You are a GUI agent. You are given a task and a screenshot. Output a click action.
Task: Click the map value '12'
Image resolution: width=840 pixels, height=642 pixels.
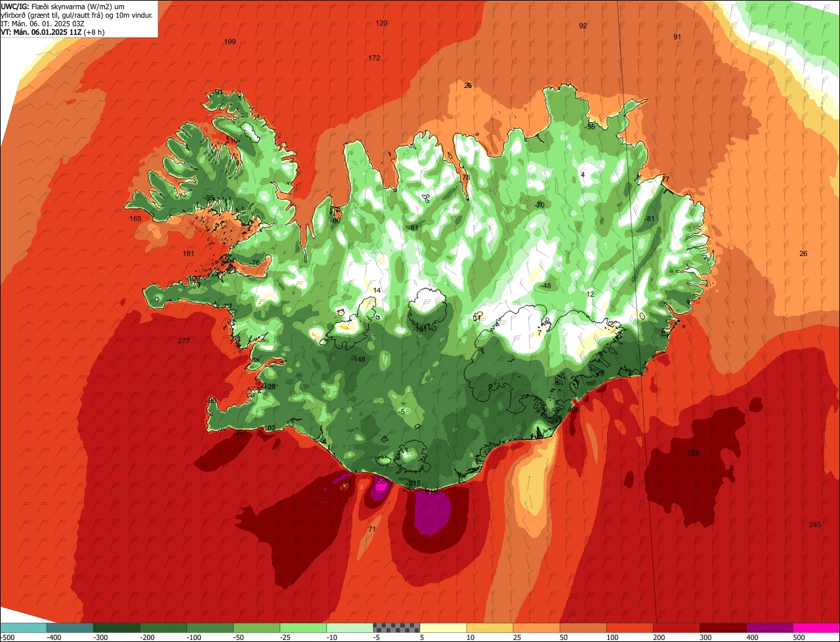pyautogui.click(x=590, y=294)
